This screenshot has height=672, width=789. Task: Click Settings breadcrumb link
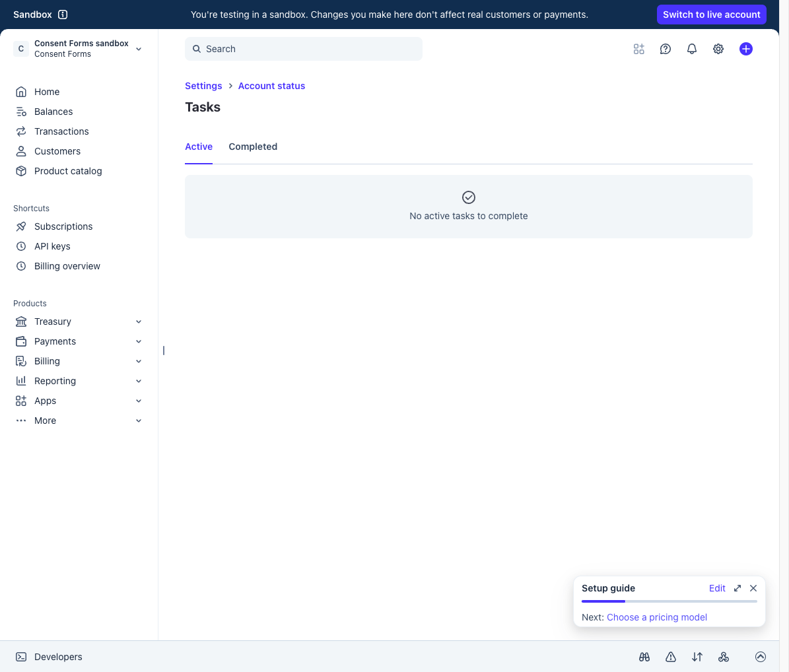tap(203, 86)
